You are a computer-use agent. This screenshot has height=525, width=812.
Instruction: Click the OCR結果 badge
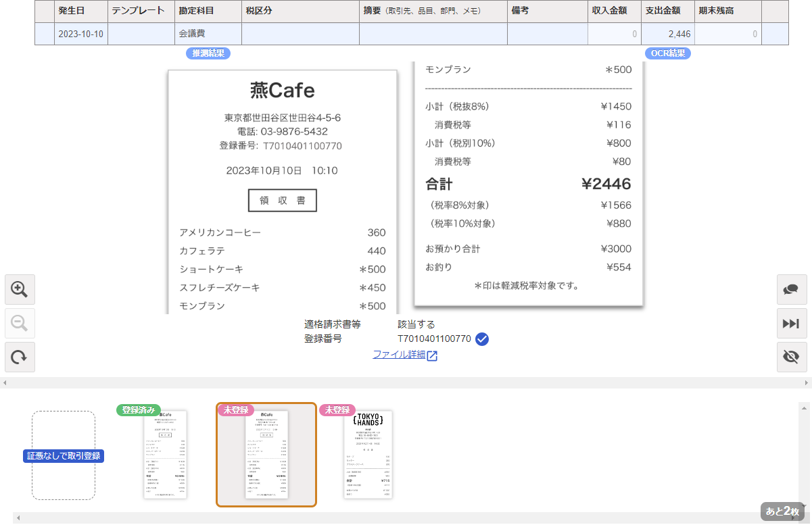[668, 53]
